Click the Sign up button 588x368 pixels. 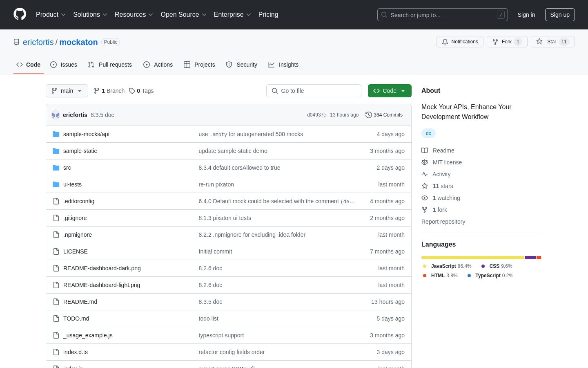560,15
